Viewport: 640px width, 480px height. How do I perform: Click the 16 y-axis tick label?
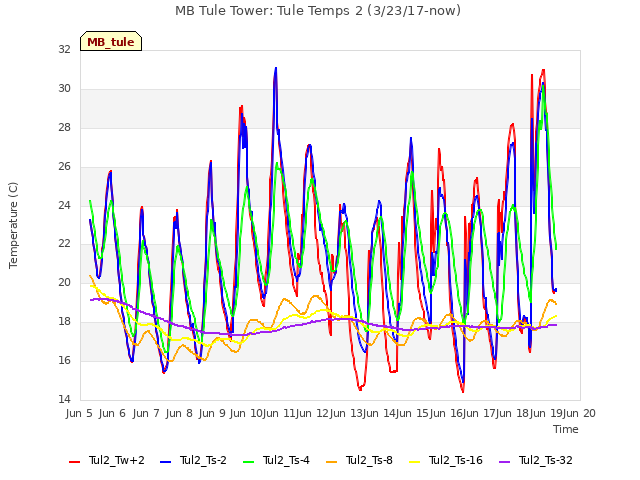click(64, 361)
